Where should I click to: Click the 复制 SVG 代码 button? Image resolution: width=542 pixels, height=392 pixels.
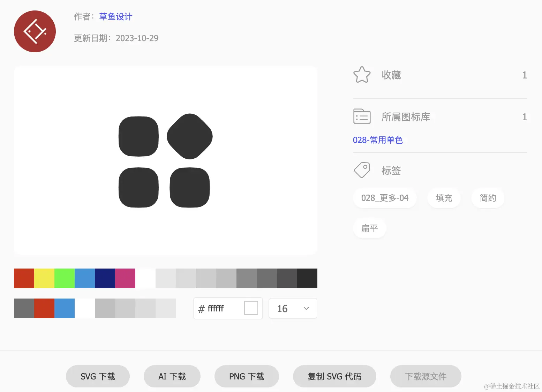coord(334,376)
